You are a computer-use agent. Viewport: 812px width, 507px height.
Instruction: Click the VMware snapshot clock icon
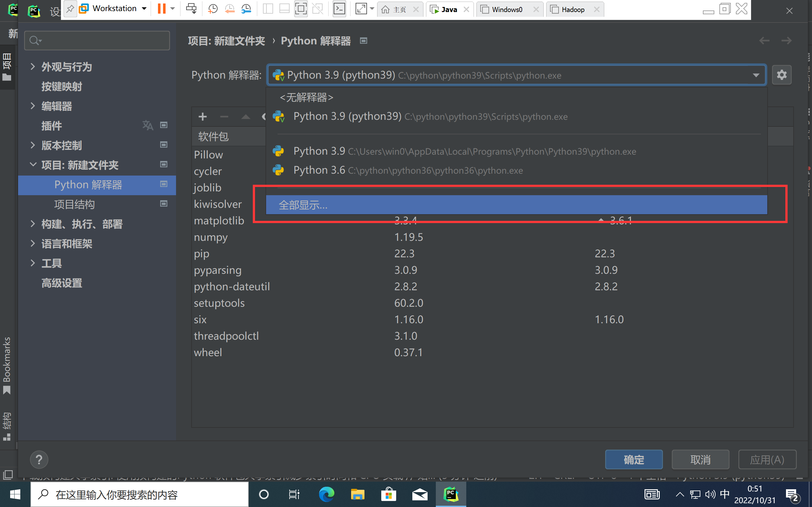213,9
